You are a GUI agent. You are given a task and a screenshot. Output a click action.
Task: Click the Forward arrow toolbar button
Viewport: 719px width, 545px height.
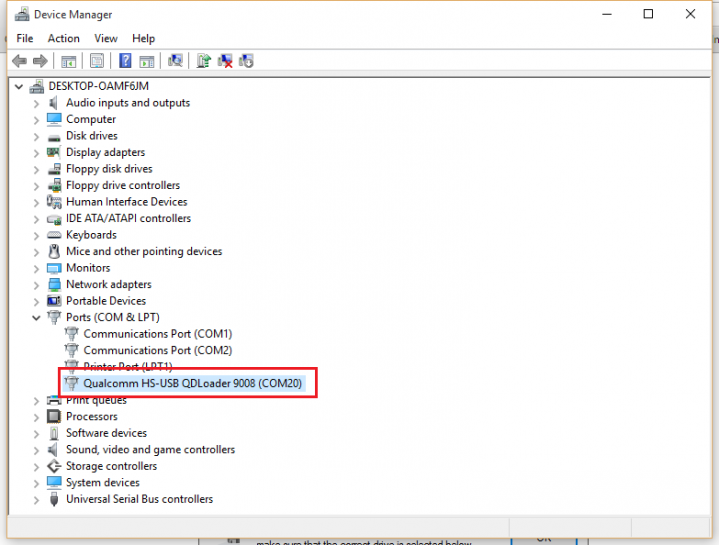point(41,61)
